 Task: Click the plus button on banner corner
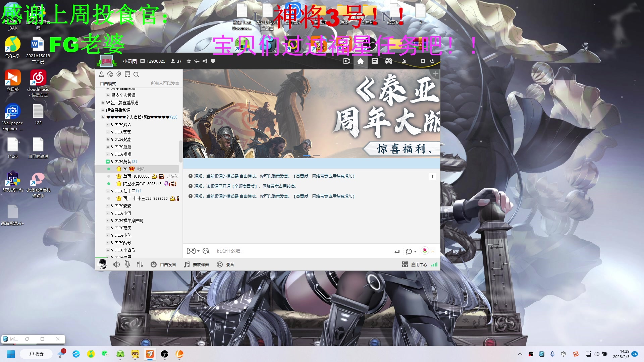435,73
